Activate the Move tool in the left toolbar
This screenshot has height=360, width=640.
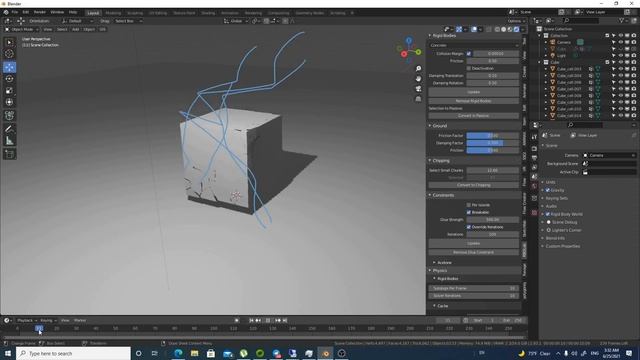click(9, 67)
